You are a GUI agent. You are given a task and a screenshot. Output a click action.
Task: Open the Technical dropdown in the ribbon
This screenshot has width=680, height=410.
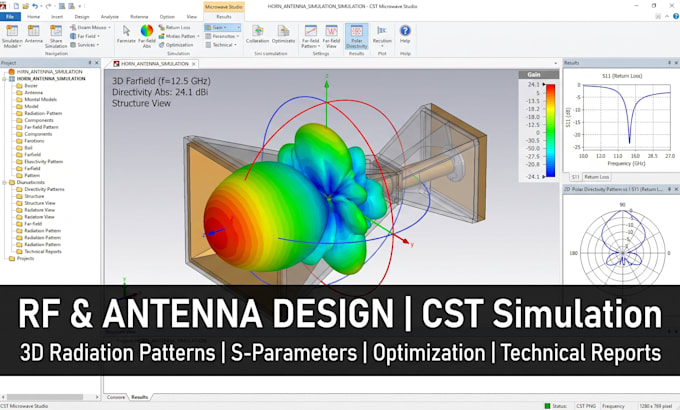221,45
